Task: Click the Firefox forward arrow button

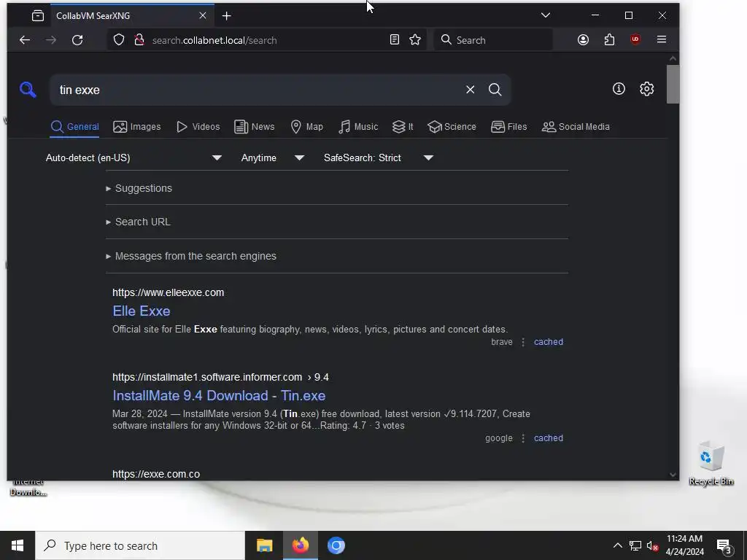Action: [x=51, y=40]
